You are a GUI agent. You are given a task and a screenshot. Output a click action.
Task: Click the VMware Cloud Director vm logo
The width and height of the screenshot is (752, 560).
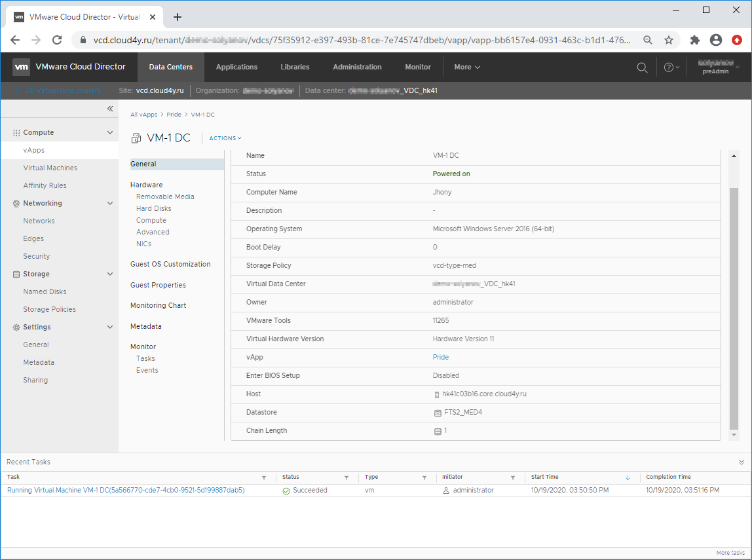pyautogui.click(x=21, y=67)
